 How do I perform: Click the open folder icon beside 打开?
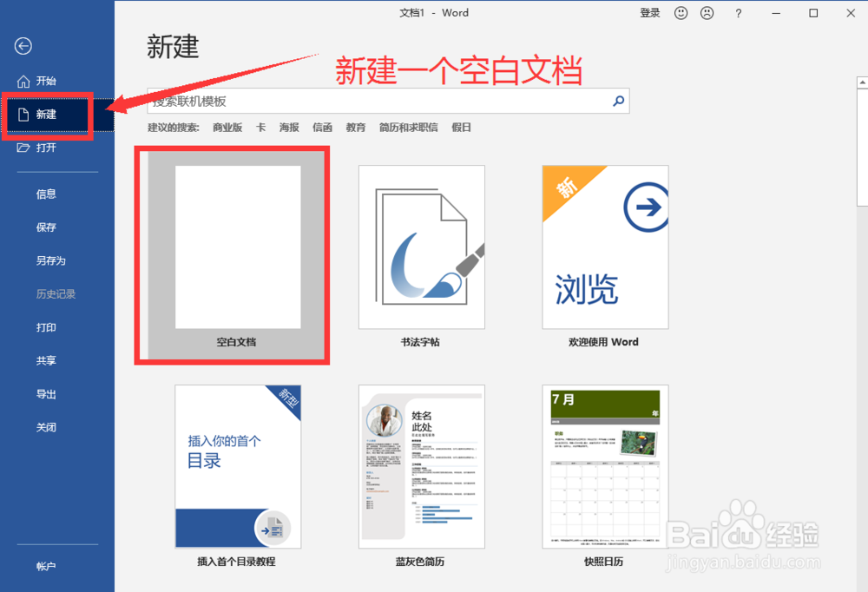click(23, 148)
